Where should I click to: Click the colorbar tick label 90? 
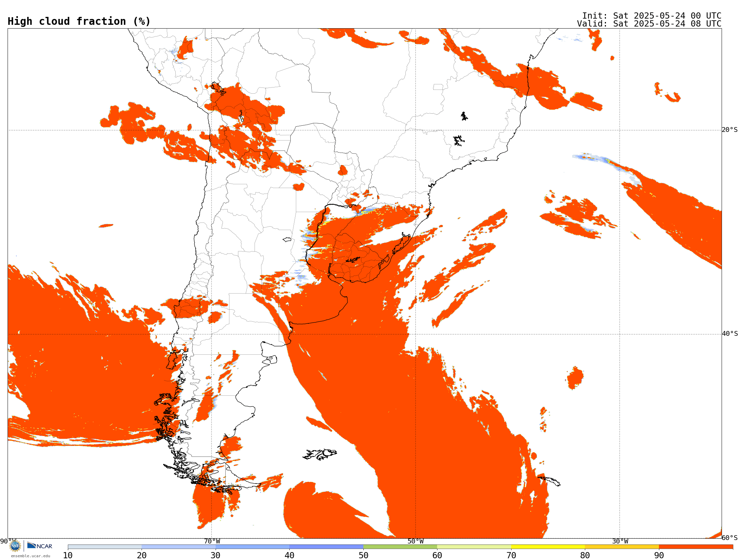tap(659, 555)
